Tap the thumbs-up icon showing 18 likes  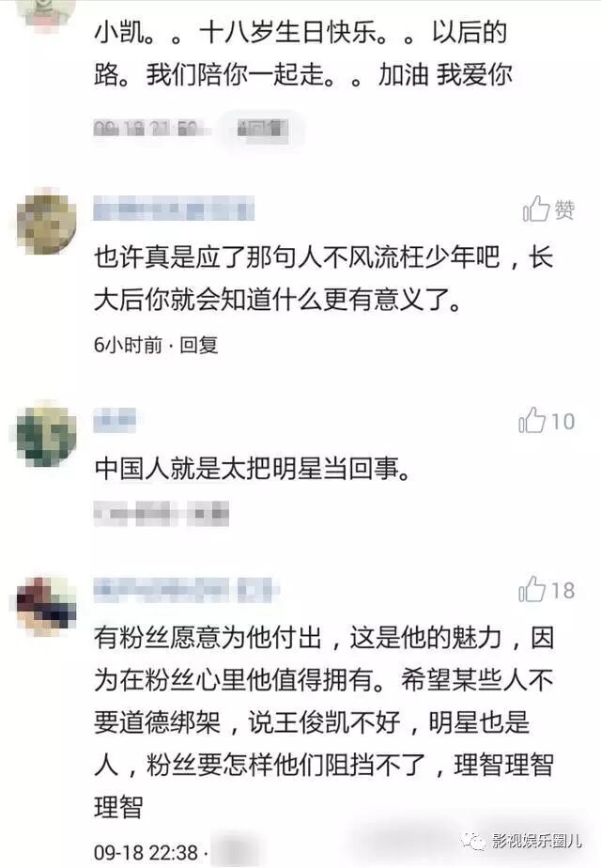tap(532, 590)
